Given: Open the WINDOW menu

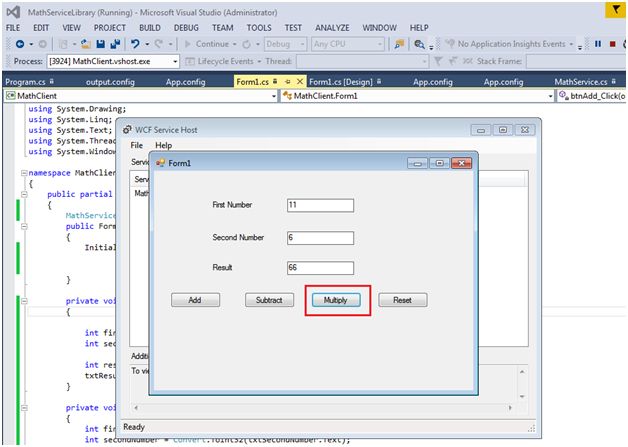Looking at the screenshot, I should 379,28.
